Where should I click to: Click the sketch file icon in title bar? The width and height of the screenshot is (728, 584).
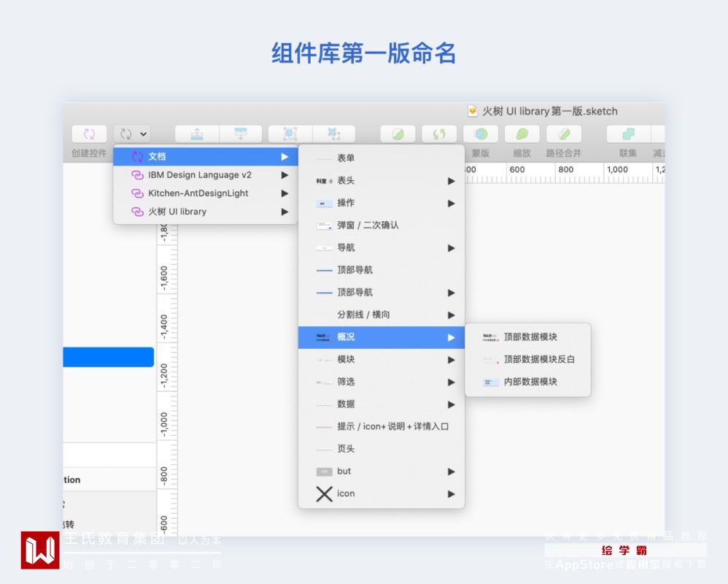coord(473,111)
